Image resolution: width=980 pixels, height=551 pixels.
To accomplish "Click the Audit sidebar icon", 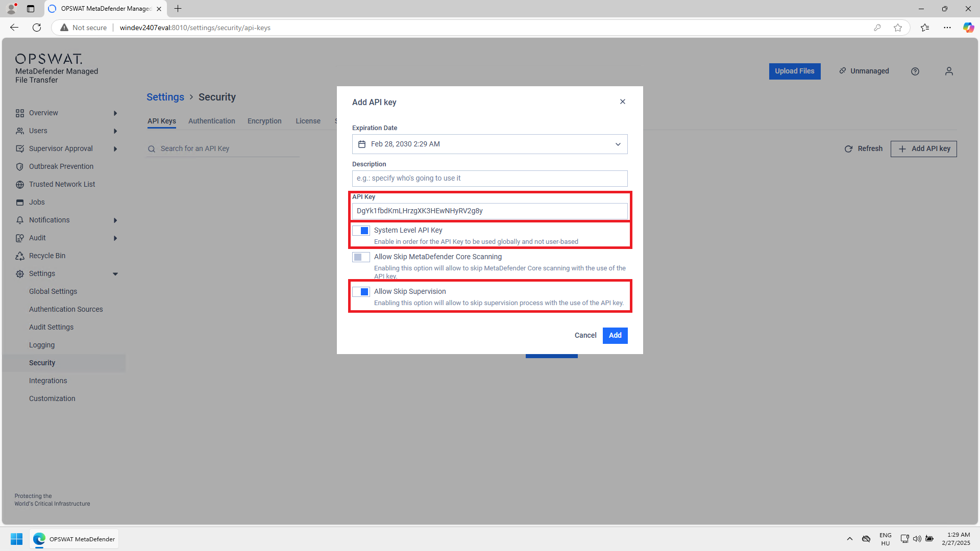I will (20, 238).
